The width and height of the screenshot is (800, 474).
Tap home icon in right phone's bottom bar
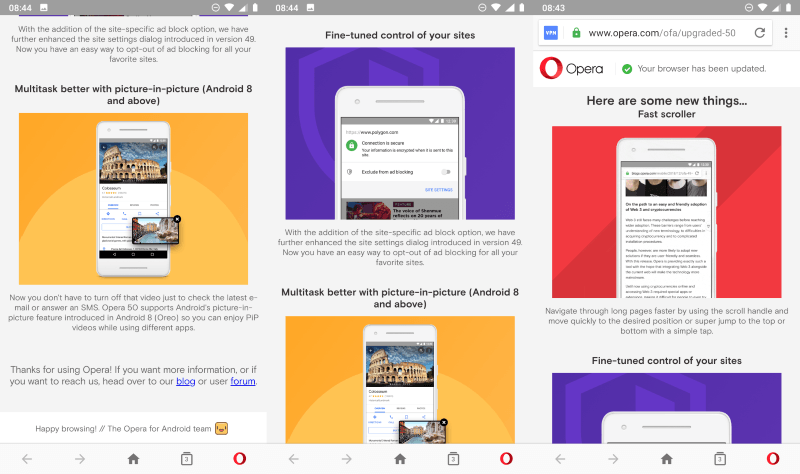point(667,459)
